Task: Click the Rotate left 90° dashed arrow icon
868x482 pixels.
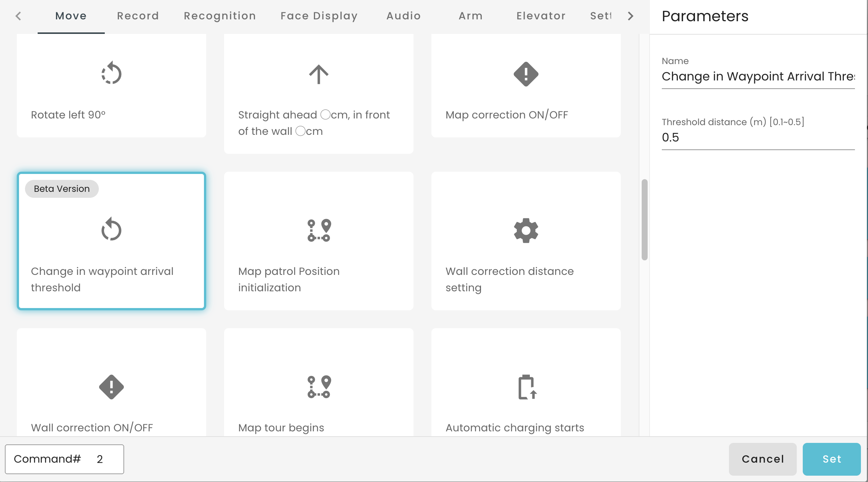Action: pyautogui.click(x=111, y=73)
